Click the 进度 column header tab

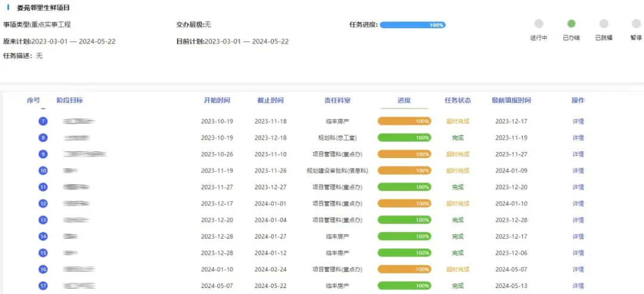tap(404, 100)
